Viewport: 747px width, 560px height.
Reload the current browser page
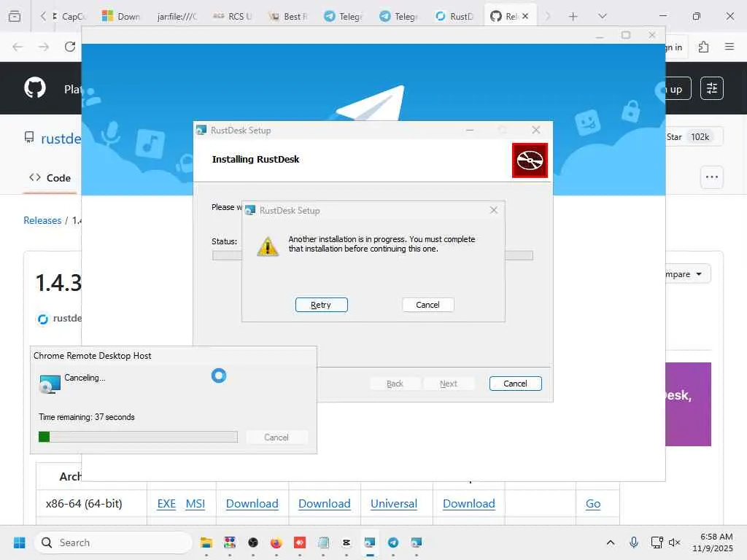(x=70, y=47)
